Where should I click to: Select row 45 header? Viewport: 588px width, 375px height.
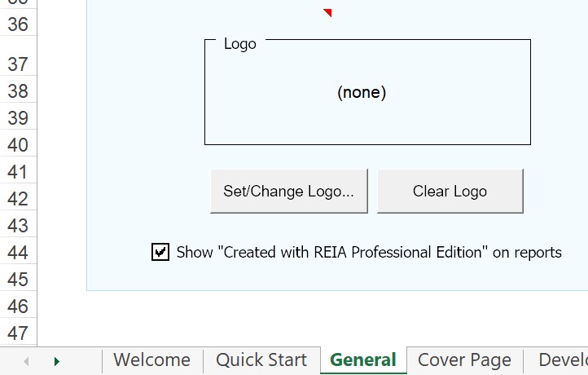[x=18, y=280]
